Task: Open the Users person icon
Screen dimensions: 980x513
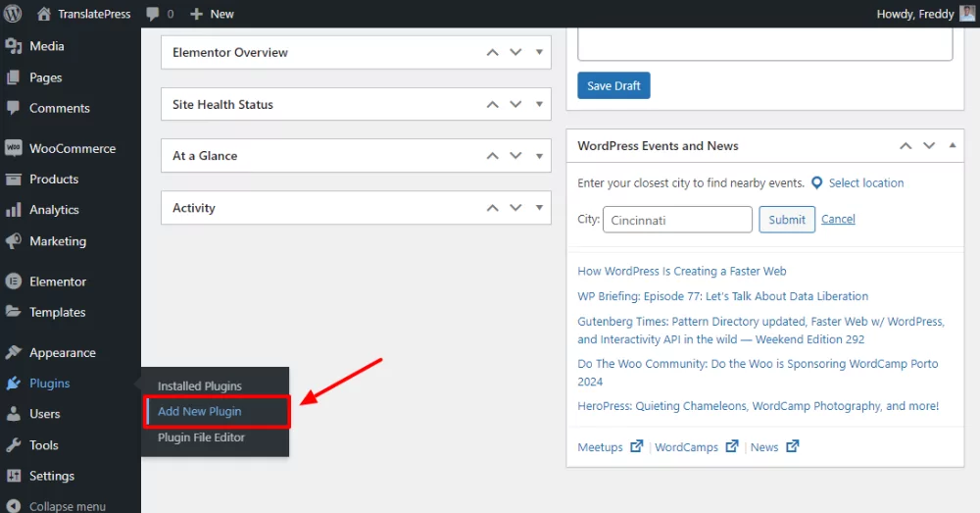Action: 13,414
